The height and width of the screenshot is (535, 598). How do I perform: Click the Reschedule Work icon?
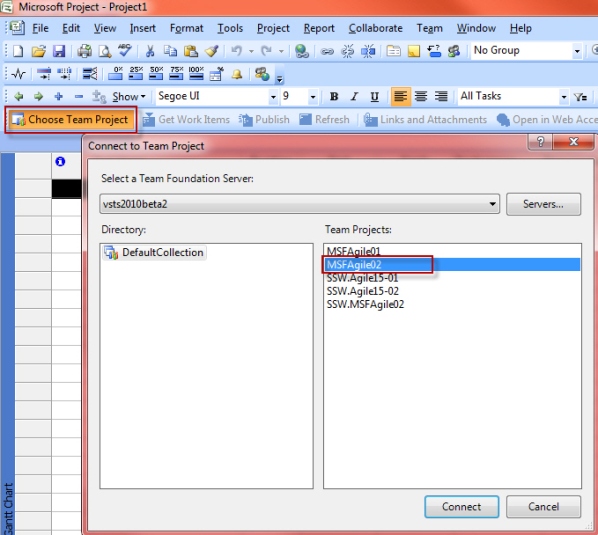click(x=64, y=74)
